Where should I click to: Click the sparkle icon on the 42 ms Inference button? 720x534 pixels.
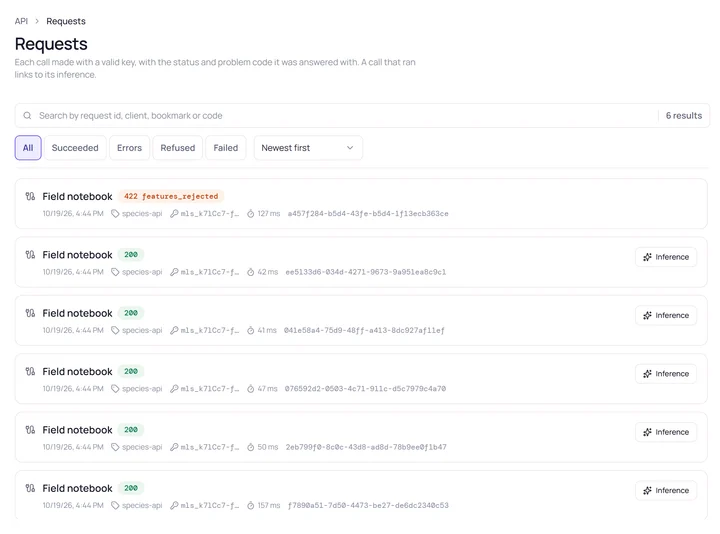(647, 257)
